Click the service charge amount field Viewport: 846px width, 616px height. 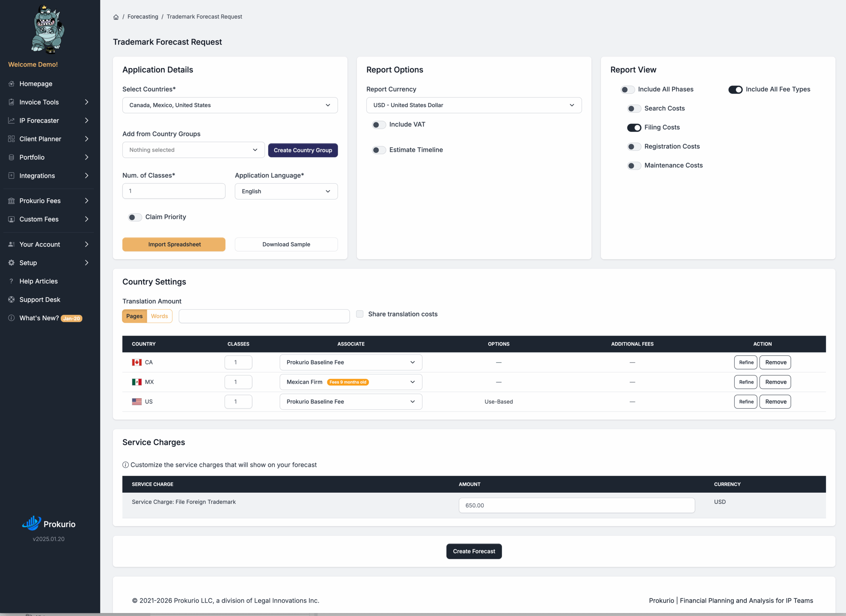[576, 506]
